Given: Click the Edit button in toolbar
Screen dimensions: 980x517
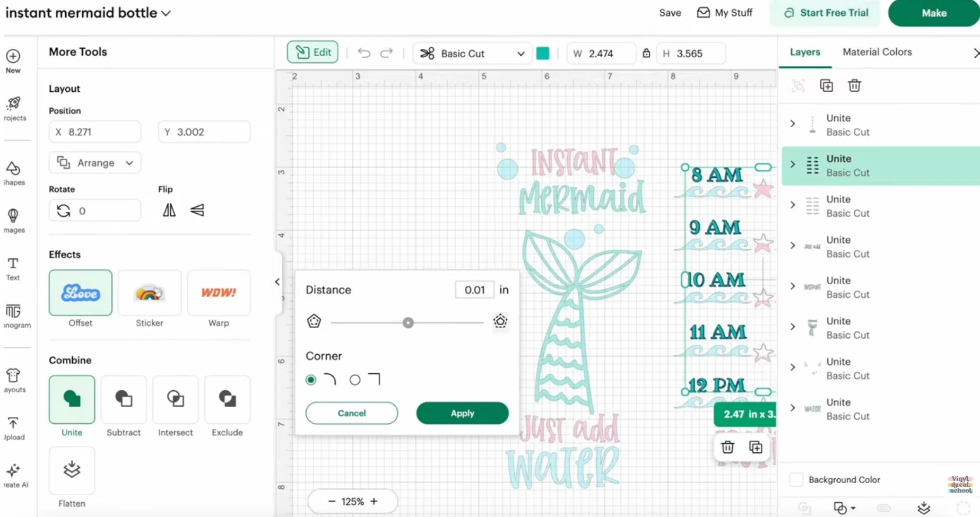Looking at the screenshot, I should pyautogui.click(x=313, y=52).
